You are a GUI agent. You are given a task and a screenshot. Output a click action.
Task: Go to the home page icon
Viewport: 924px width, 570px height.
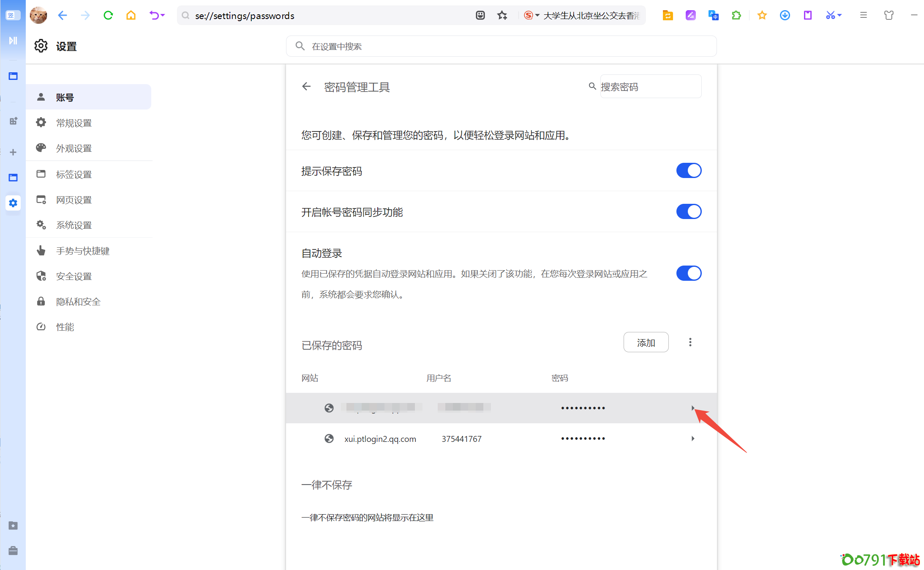(131, 16)
